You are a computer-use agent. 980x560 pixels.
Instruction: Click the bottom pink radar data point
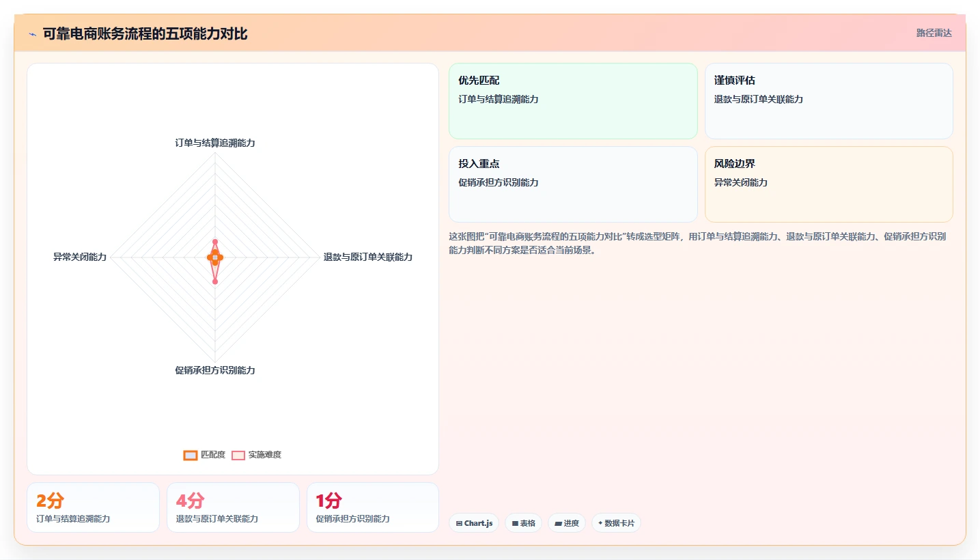(215, 281)
